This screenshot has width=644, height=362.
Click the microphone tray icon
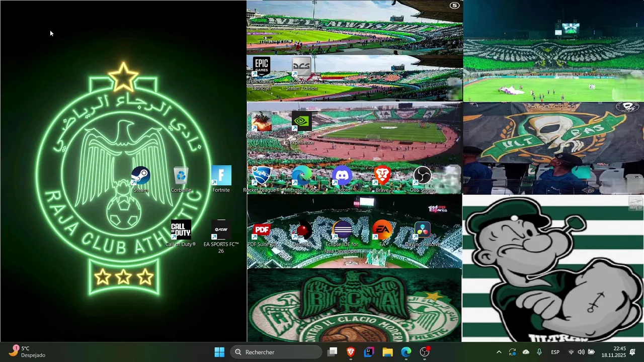click(x=539, y=352)
